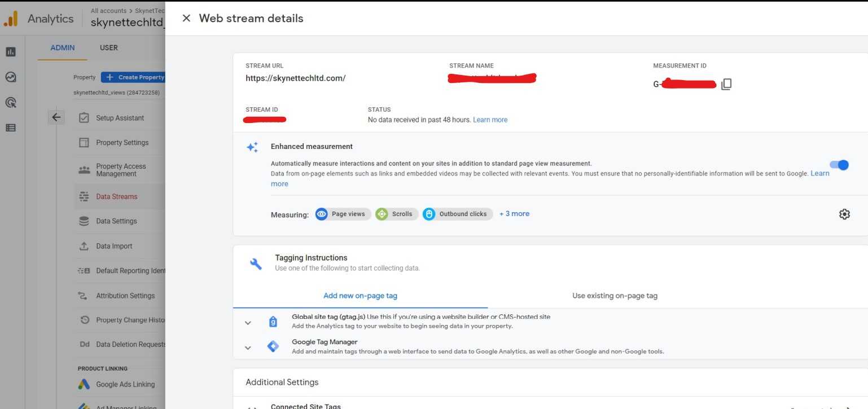This screenshot has height=409, width=868.
Task: Switch to Use existing on-page tag tab
Action: pyautogui.click(x=615, y=296)
